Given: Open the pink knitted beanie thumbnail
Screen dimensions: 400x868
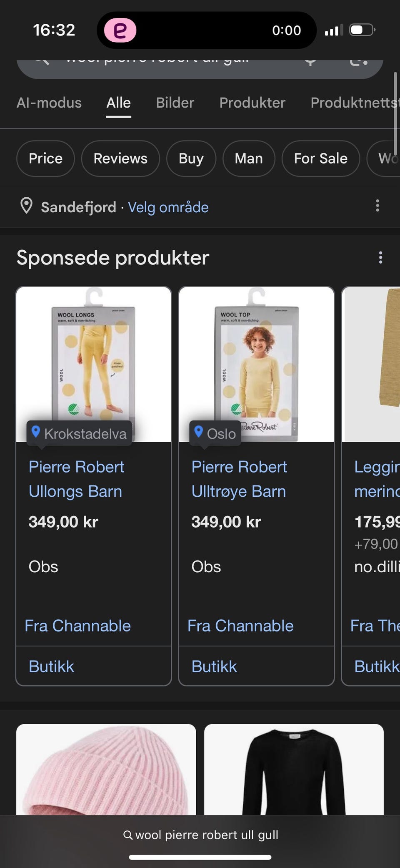Looking at the screenshot, I should tap(106, 769).
